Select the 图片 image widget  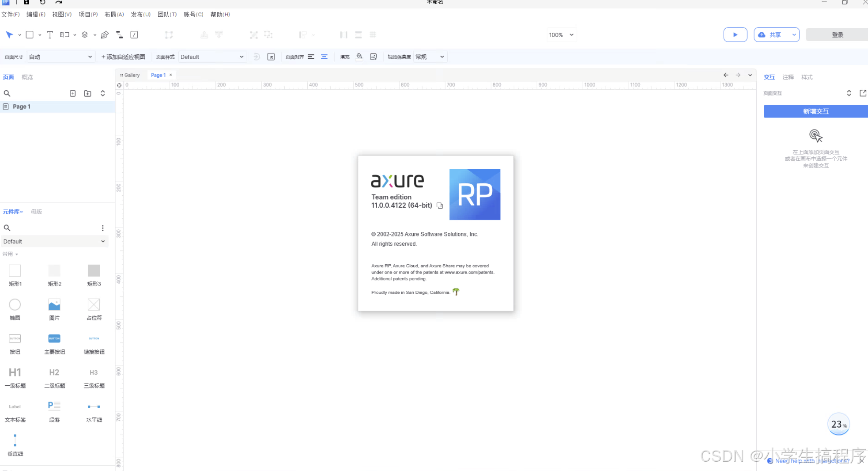pyautogui.click(x=54, y=309)
